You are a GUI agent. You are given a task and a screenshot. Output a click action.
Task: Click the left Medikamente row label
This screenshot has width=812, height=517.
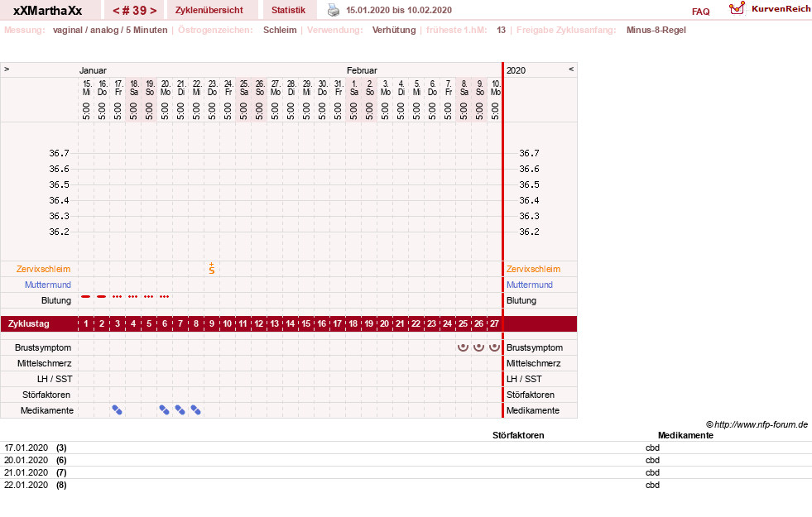coord(47,410)
